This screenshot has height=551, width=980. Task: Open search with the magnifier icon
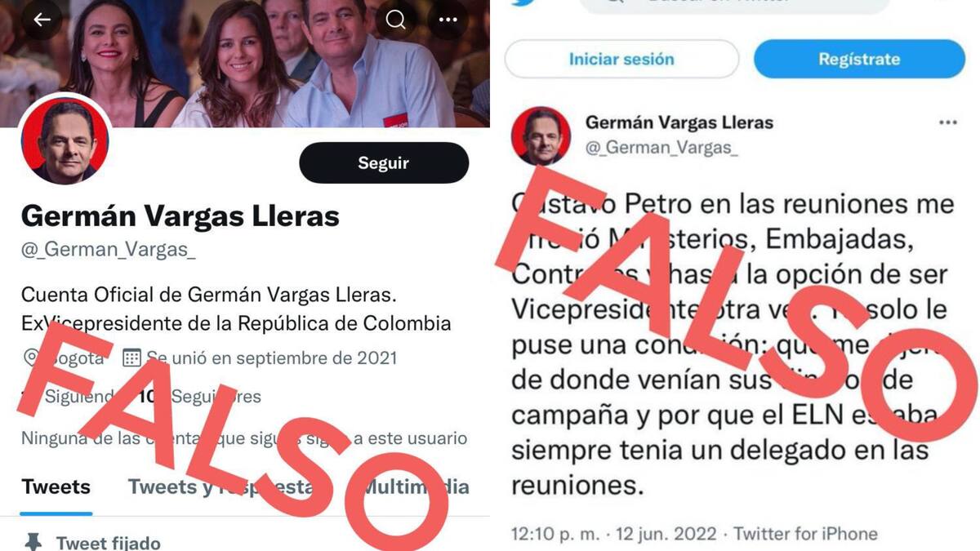point(396,20)
